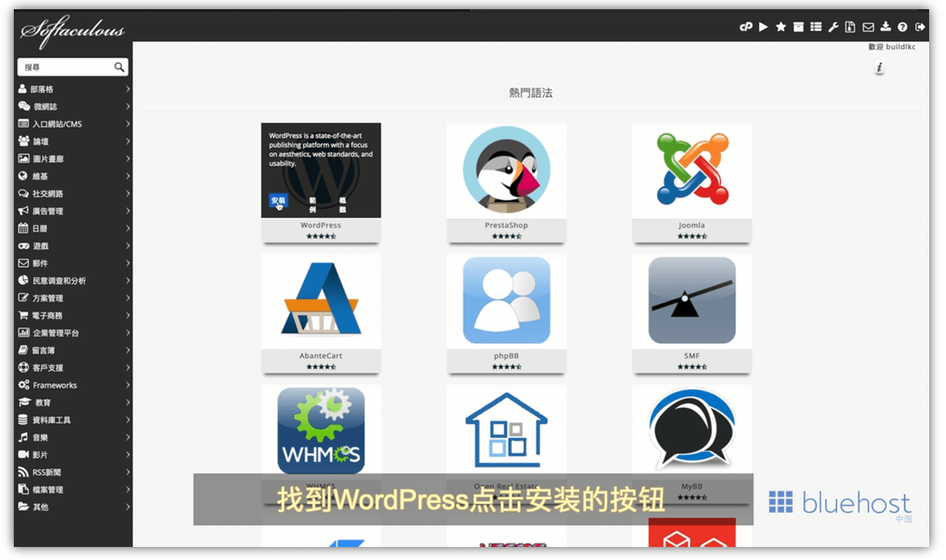Click the megaphone icon beside 廣告管理
The width and height of the screenshot is (946, 560).
point(24,211)
